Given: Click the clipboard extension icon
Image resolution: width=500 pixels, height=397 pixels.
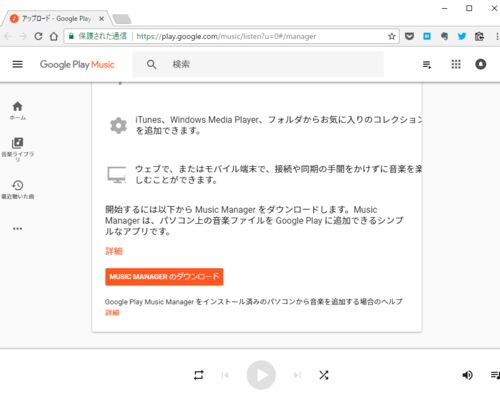Looking at the screenshot, I should pos(479,36).
